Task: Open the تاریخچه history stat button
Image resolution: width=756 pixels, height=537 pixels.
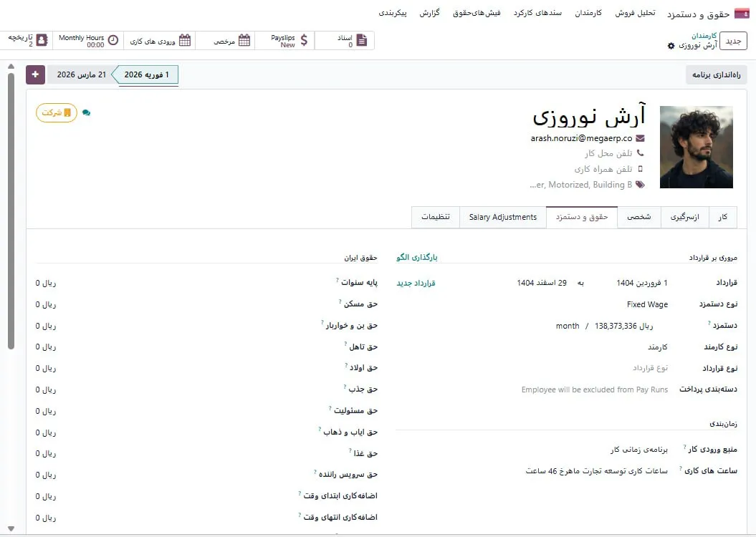Action: click(26, 41)
